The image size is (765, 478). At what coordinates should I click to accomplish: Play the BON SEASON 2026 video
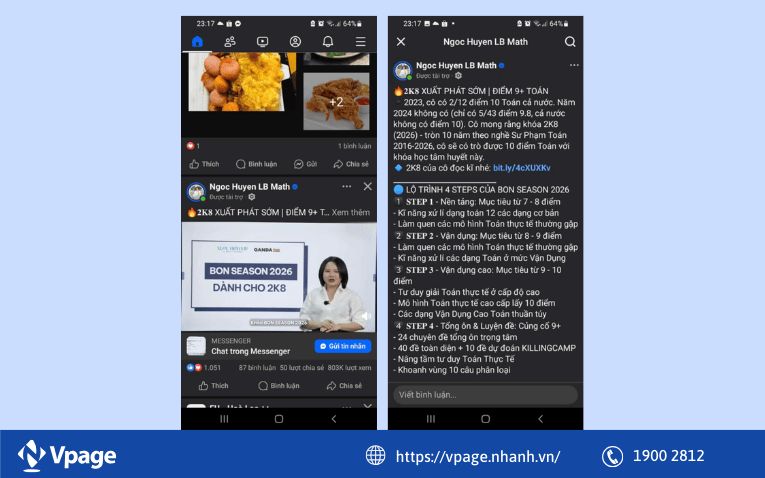279,277
